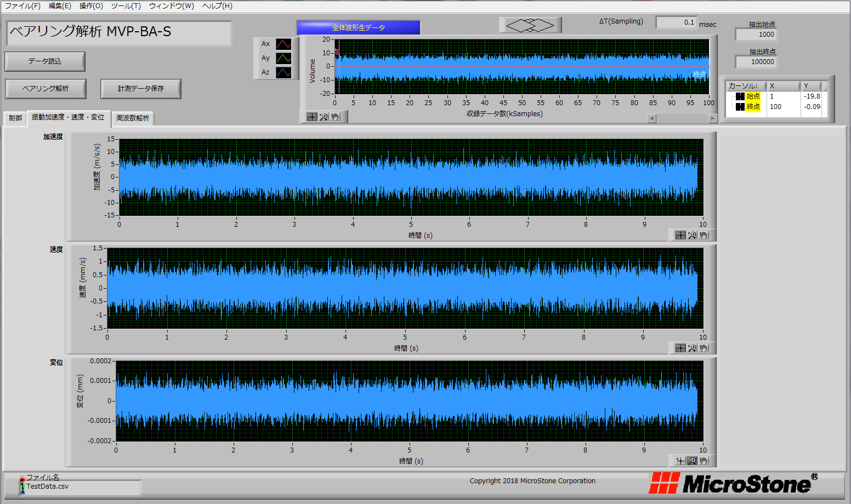Click the 収録データ数(kSamples) axis label

(504, 114)
